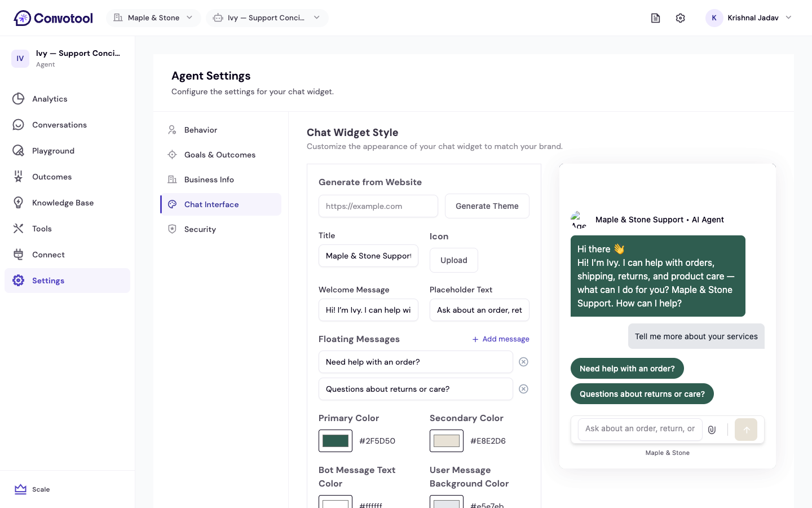
Task: Open the Secondary Color swatch picker
Action: tap(447, 441)
